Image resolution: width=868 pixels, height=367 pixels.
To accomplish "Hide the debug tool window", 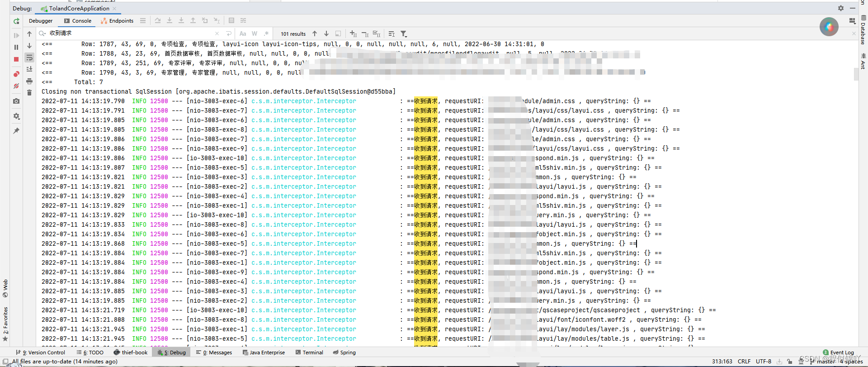I will pyautogui.click(x=853, y=8).
